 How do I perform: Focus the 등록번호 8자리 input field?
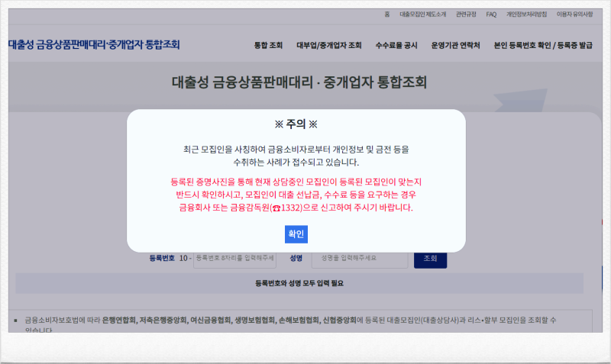click(x=235, y=259)
